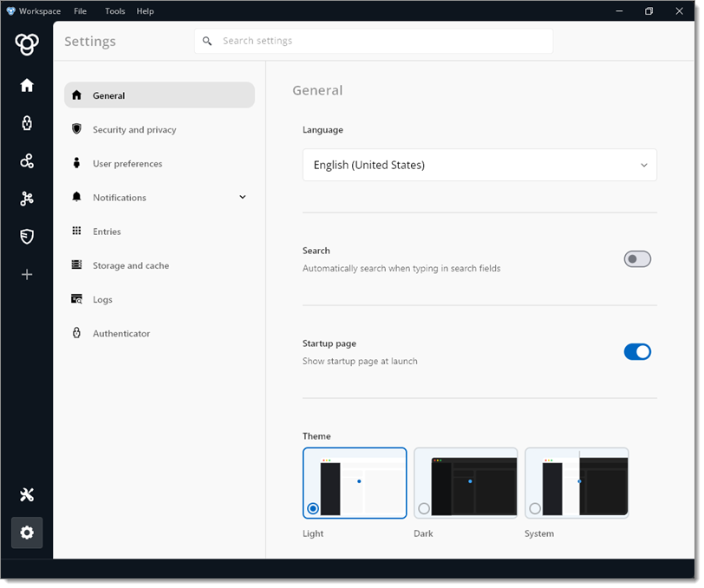
Task: Open the Authenticator settings category
Action: tap(160, 333)
